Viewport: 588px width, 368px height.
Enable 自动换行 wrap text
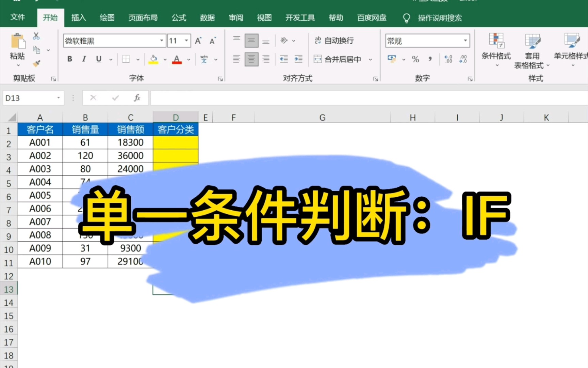click(x=335, y=40)
